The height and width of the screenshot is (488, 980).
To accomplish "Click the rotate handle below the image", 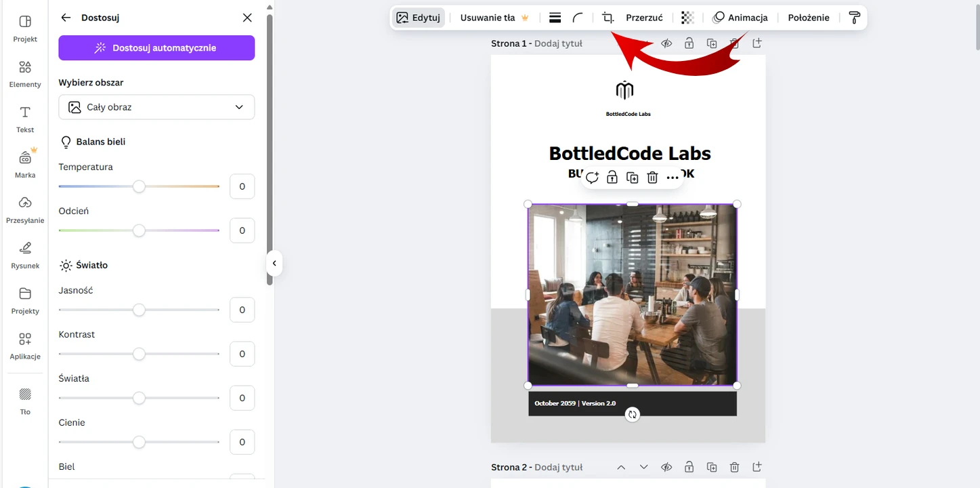I will click(x=632, y=415).
